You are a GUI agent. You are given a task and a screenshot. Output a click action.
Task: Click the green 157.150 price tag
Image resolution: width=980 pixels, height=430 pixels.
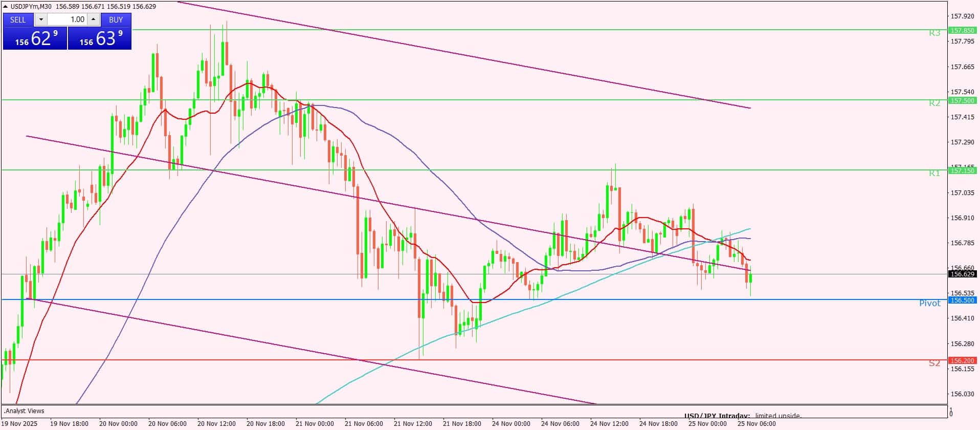pyautogui.click(x=962, y=170)
